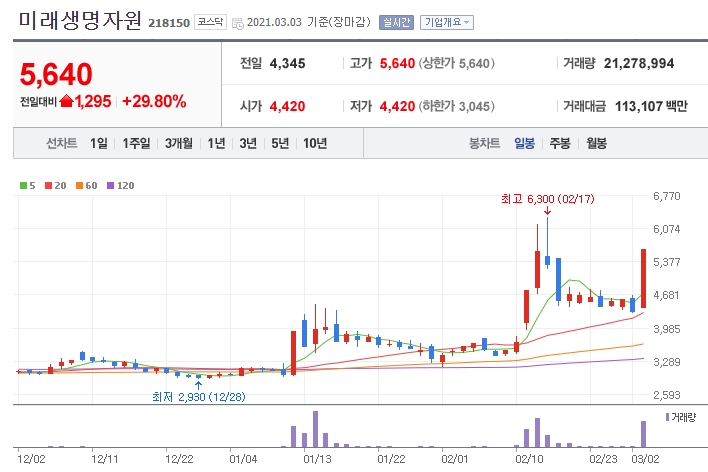Click the 6,770 price axis label
The image size is (708, 472).
[x=666, y=196]
